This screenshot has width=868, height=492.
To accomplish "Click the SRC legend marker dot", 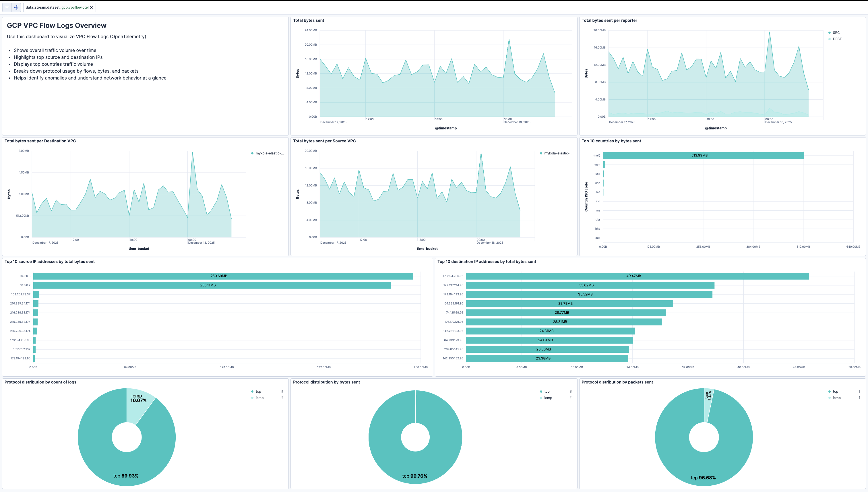I will coord(830,32).
